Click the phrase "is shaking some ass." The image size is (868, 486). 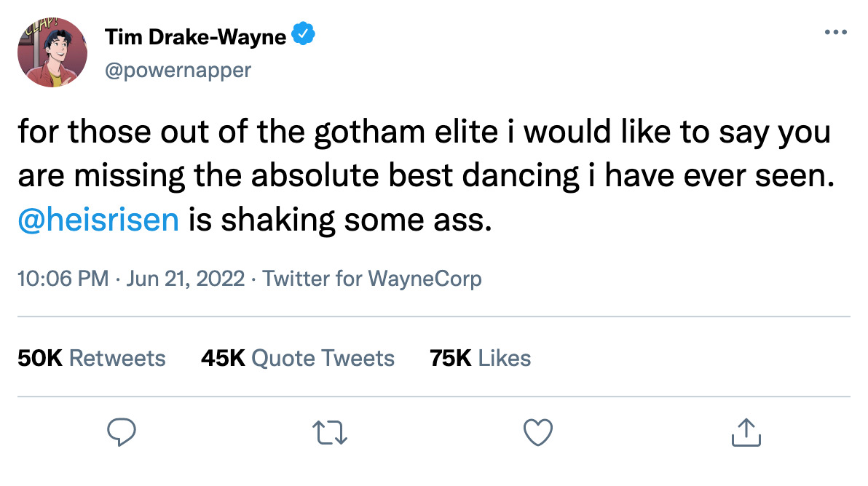pyautogui.click(x=337, y=218)
